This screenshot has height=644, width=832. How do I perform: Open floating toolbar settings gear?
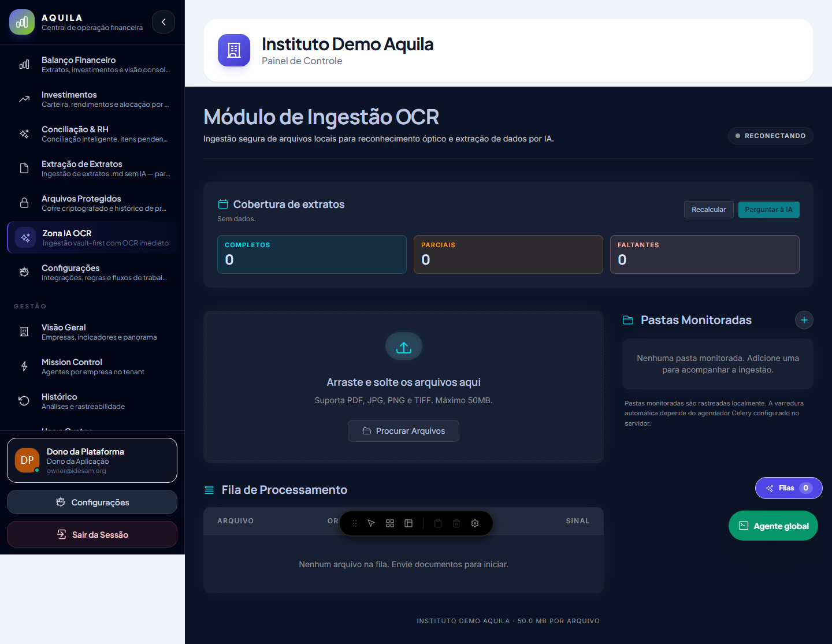point(475,523)
